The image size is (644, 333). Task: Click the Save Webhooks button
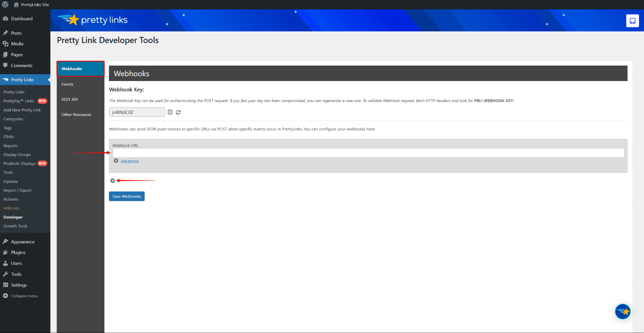click(127, 196)
